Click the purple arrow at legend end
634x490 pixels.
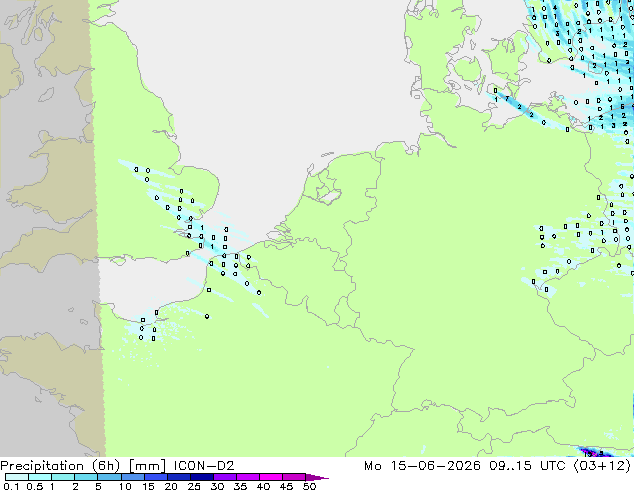pyautogui.click(x=317, y=477)
